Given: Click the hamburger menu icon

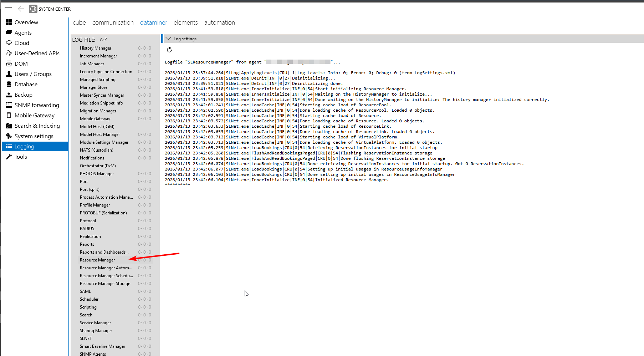Looking at the screenshot, I should click(8, 9).
